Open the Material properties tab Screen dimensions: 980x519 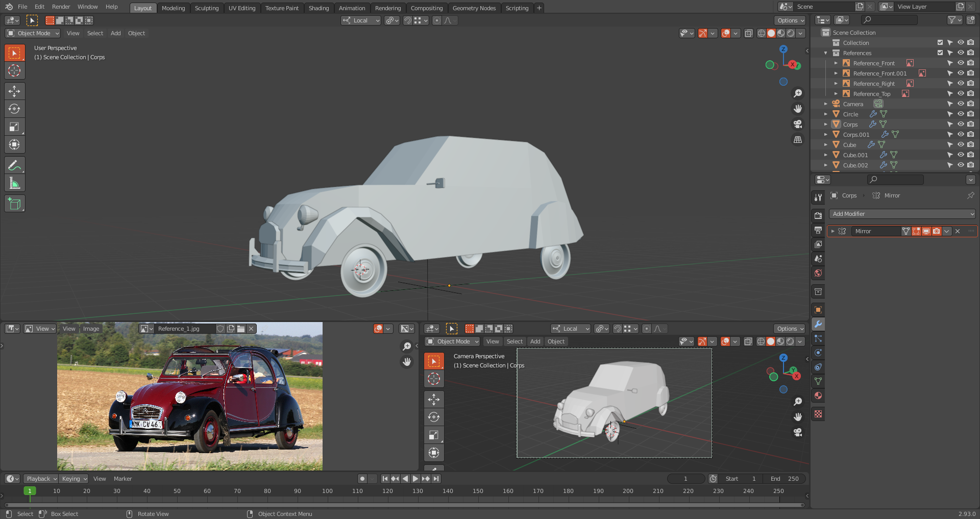(x=818, y=396)
